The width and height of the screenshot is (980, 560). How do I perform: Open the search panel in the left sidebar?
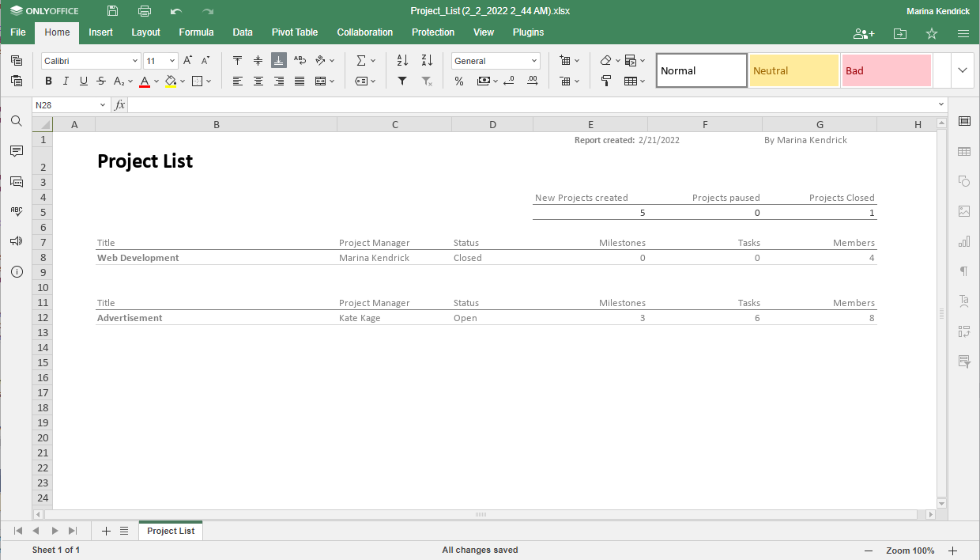point(16,121)
